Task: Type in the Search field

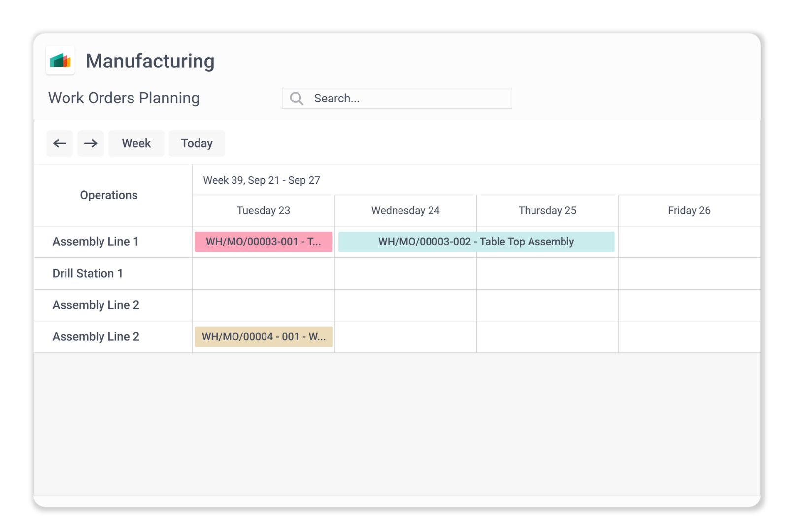Action: point(409,99)
